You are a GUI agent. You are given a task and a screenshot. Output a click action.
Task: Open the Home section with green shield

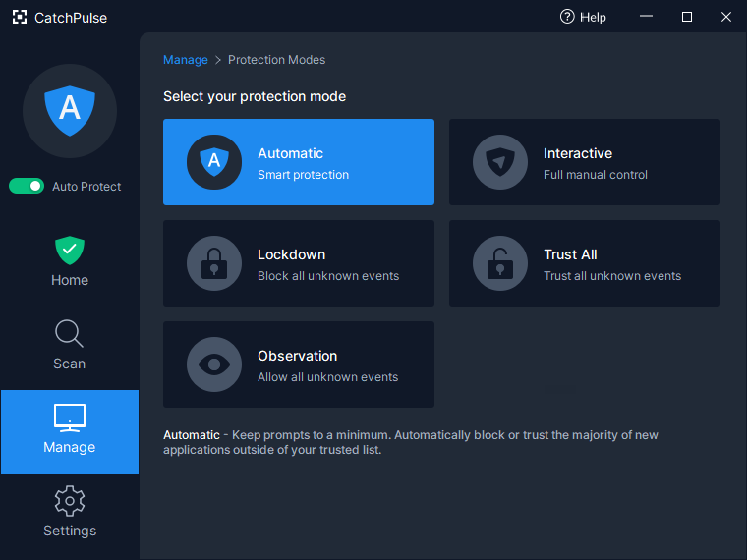[x=70, y=261]
